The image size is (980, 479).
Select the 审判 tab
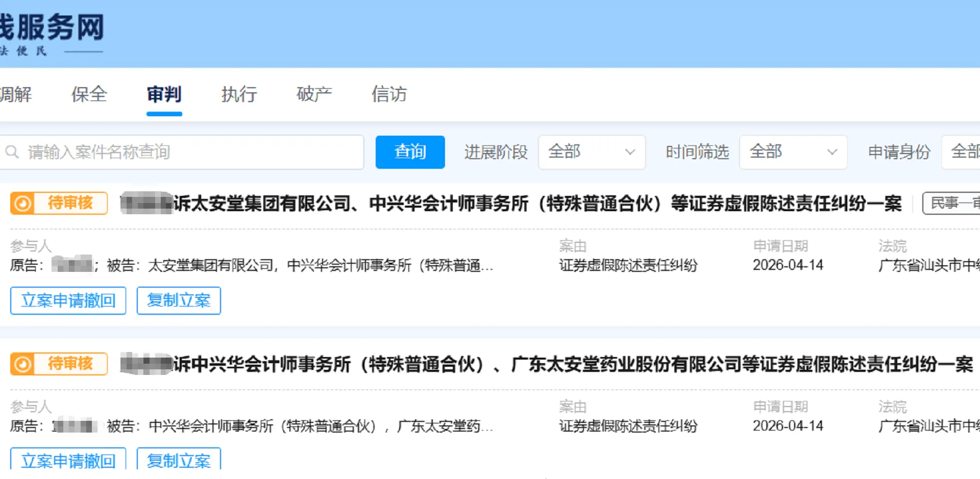[x=164, y=94]
